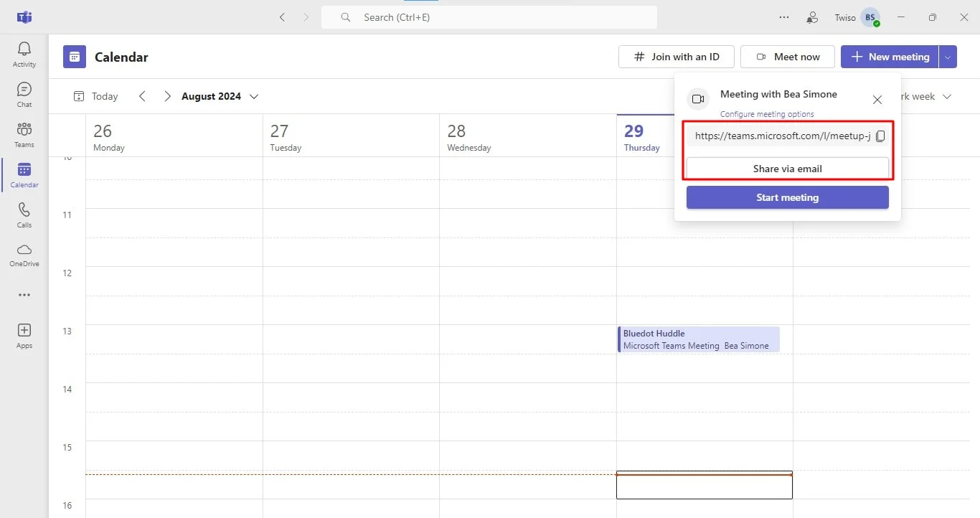Go to Teams in sidebar
This screenshot has height=518, width=980.
(24, 135)
